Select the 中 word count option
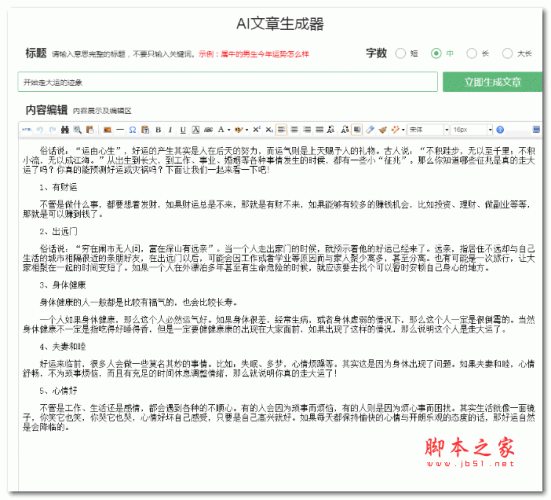 click(436, 53)
